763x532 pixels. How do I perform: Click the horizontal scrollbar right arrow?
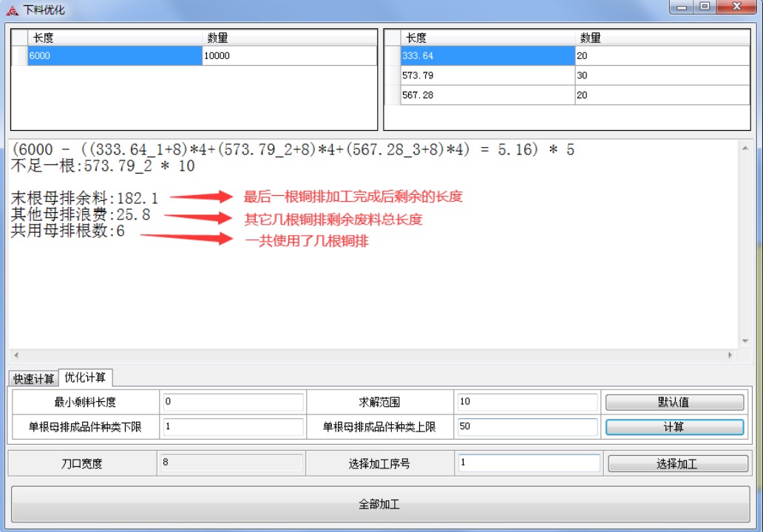pos(730,355)
